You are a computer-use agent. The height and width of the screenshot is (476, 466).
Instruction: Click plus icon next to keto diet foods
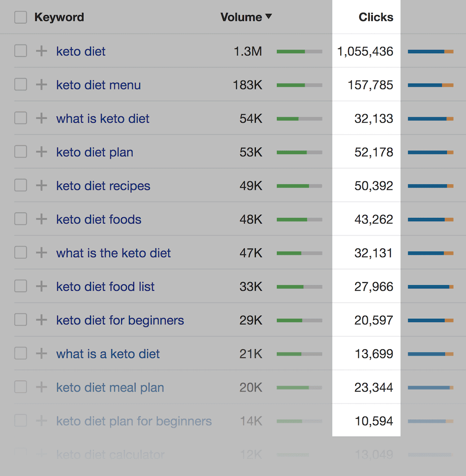[41, 219]
